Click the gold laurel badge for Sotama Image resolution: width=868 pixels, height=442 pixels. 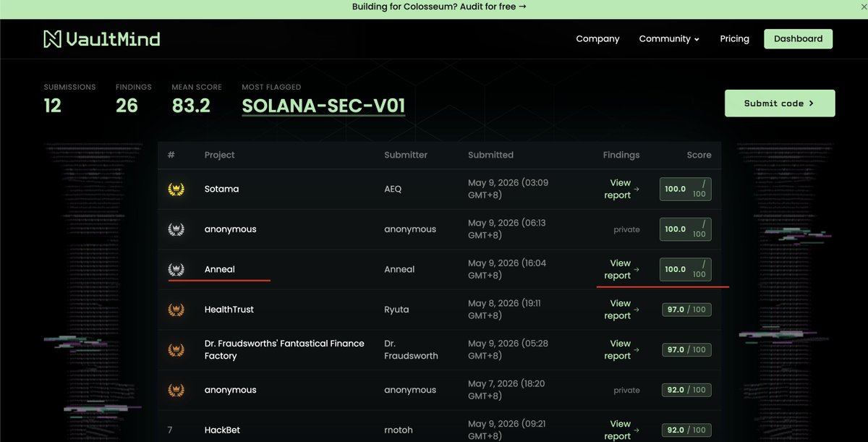(175, 189)
